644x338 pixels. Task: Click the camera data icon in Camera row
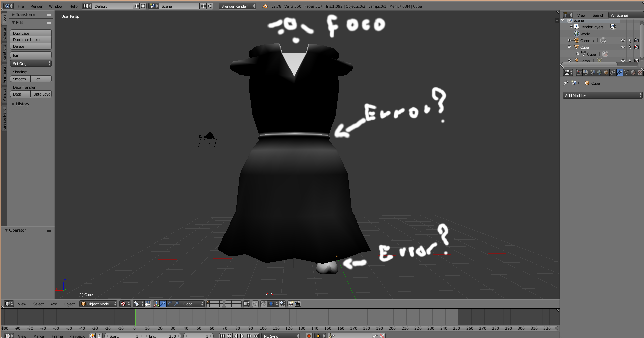point(603,40)
